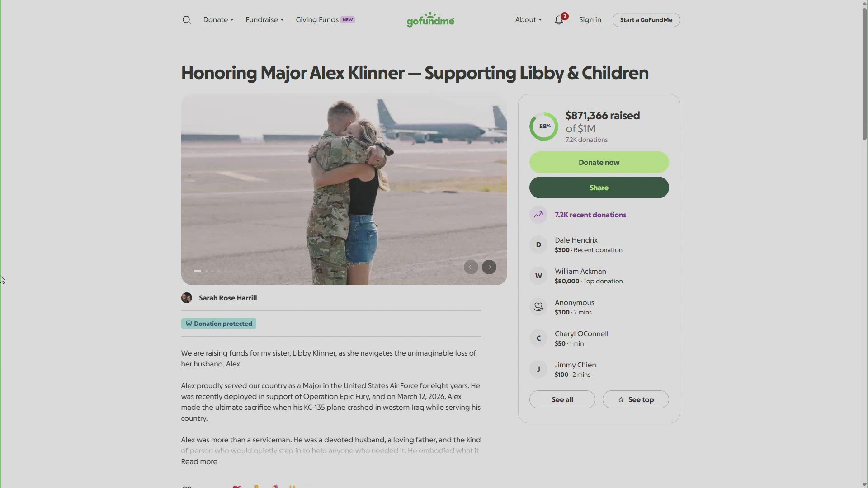This screenshot has height=488, width=868.
Task: Open the search magnifier icon
Action: pos(186,20)
